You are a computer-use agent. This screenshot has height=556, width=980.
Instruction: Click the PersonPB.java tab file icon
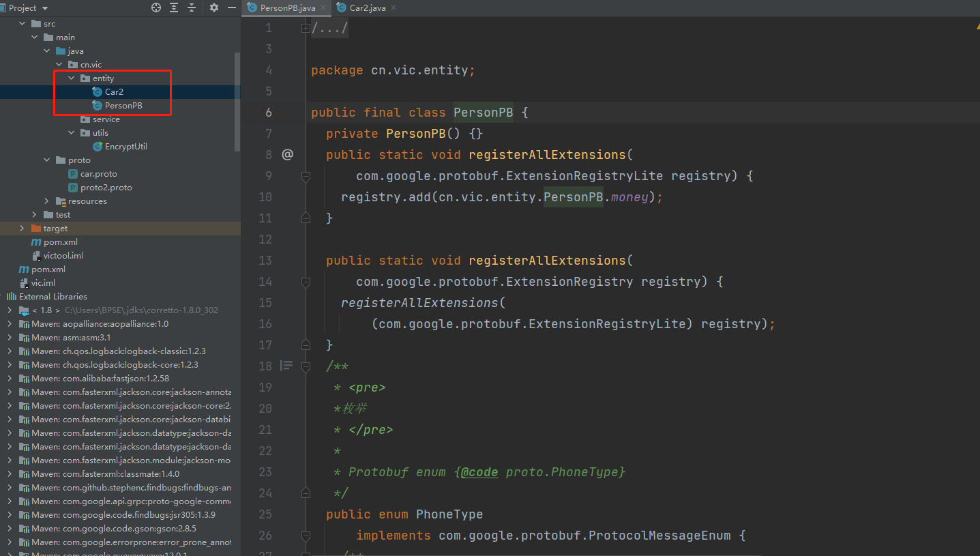252,8
